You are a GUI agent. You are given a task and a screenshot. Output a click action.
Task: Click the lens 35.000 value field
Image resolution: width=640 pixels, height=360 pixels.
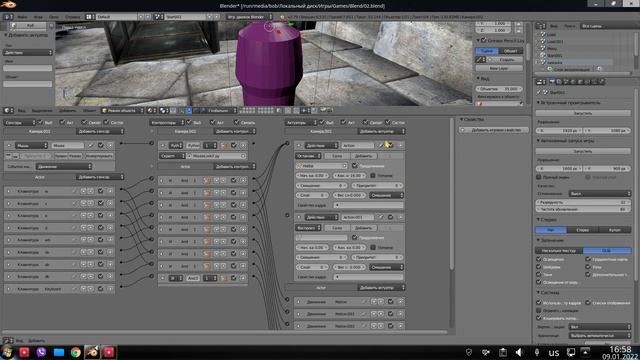(499, 89)
